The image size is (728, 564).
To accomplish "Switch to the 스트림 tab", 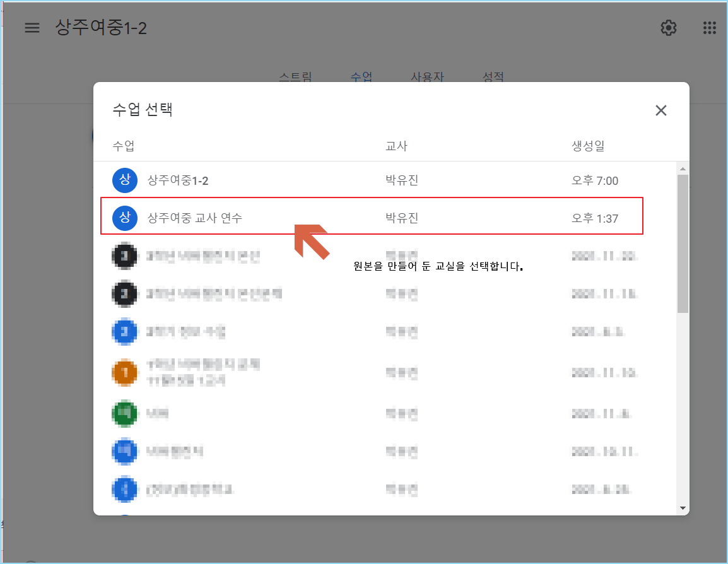I will click(x=295, y=76).
